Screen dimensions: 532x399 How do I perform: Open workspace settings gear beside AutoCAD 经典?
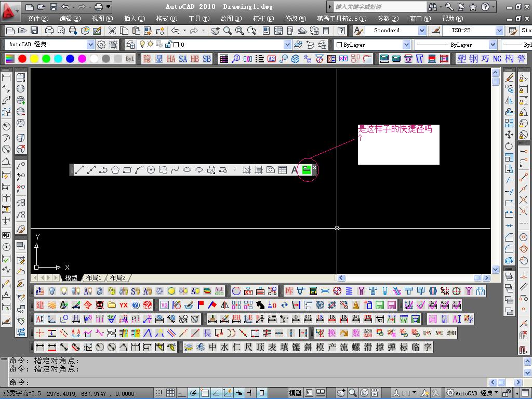click(101, 45)
